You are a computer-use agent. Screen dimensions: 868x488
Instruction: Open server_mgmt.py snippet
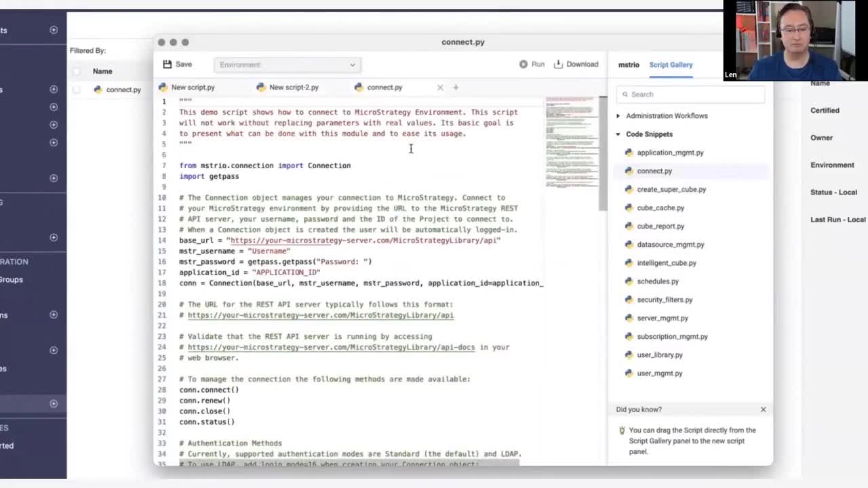click(x=663, y=318)
